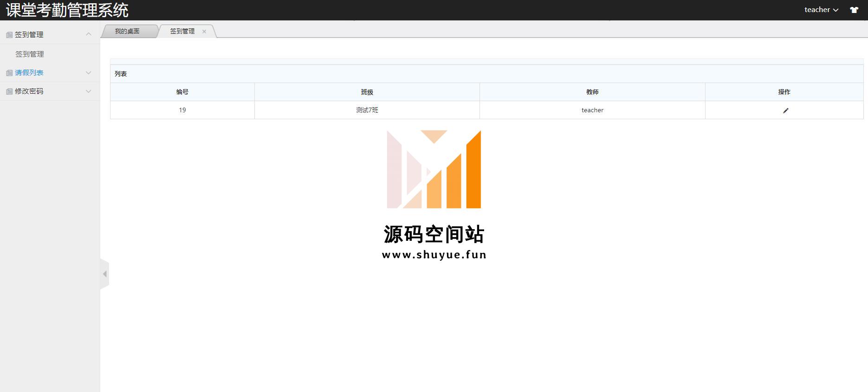The width and height of the screenshot is (868, 392).
Task: Close the 签到管理 tab
Action: [204, 32]
